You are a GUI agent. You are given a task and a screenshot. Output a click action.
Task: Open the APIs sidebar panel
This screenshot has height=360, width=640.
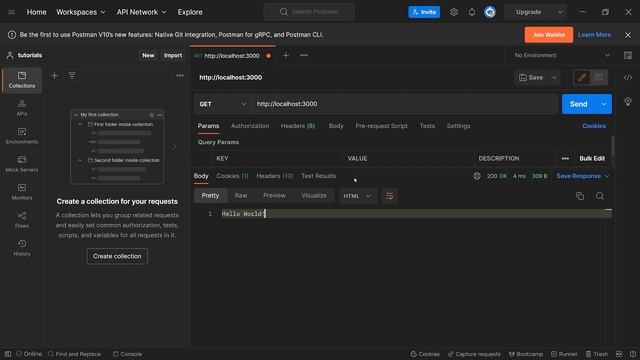[x=22, y=108]
